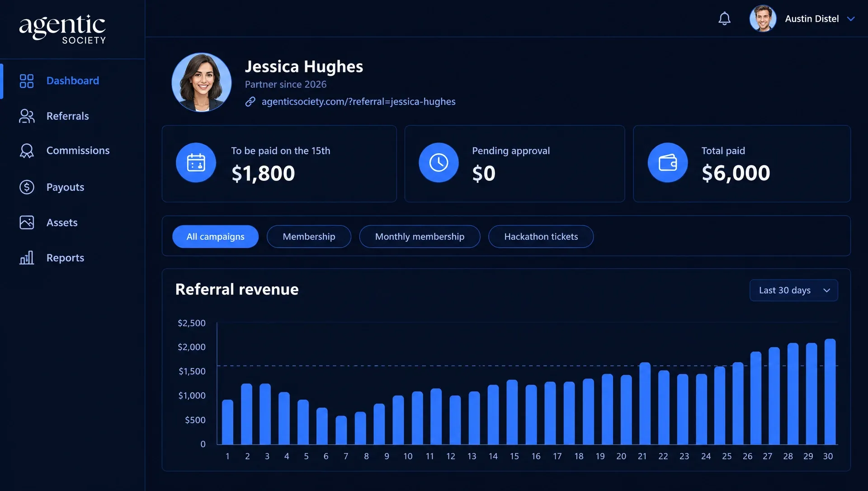Click the agentic SOCIETY logo

[62, 29]
